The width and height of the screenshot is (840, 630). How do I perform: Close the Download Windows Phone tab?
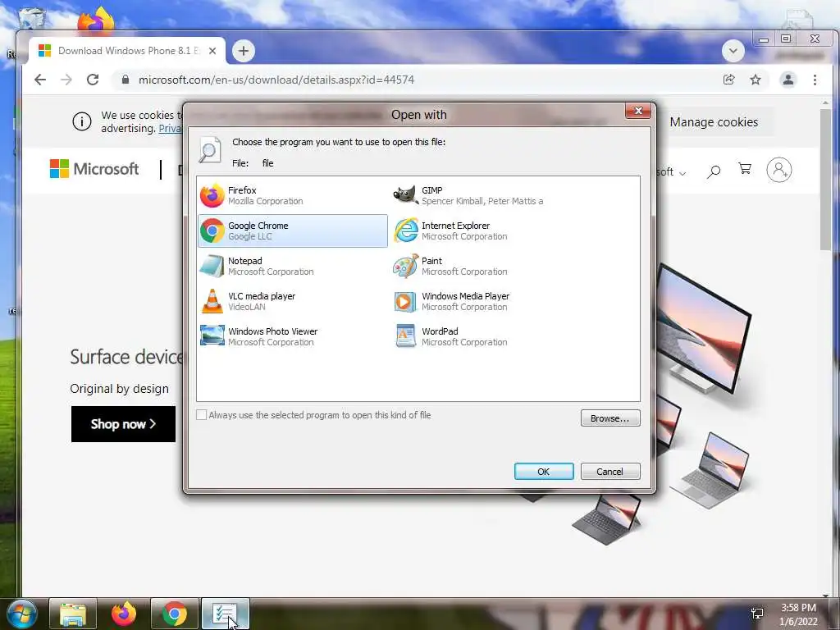coord(212,51)
